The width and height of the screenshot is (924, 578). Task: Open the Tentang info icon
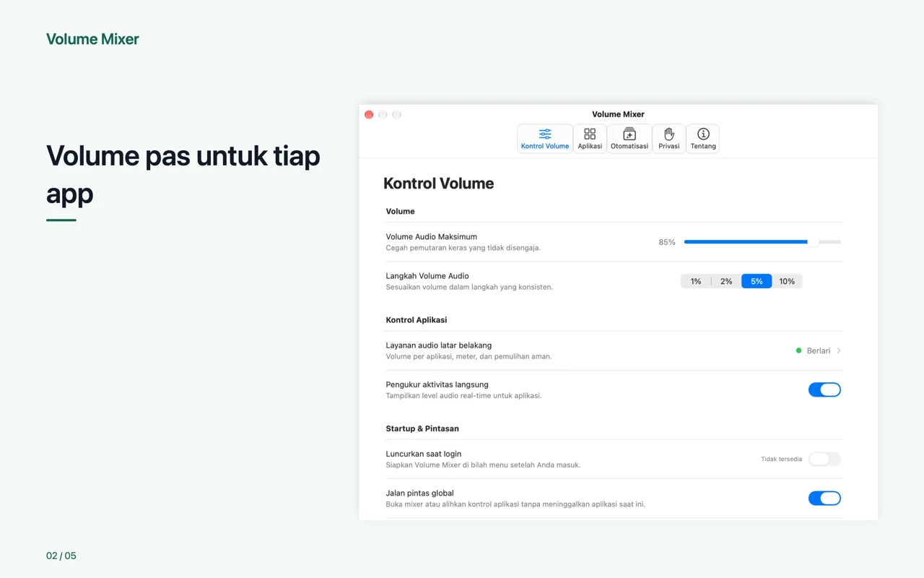[703, 139]
